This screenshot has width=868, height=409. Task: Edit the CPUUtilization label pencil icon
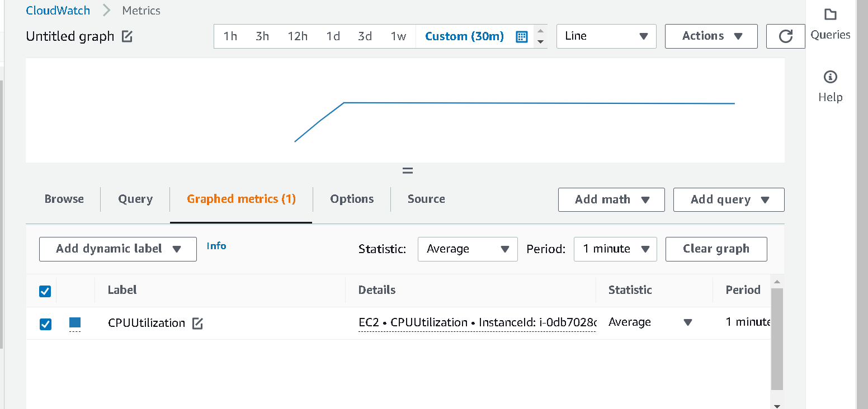[197, 323]
